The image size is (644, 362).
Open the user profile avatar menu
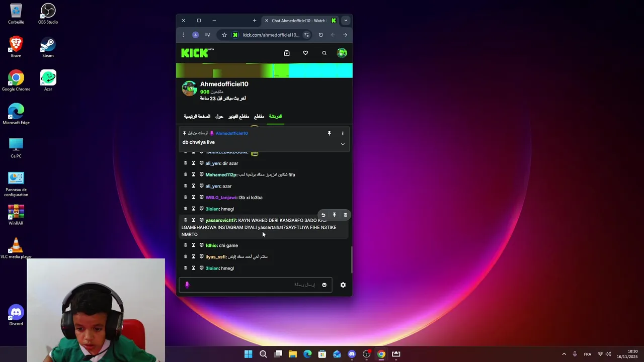[342, 53]
